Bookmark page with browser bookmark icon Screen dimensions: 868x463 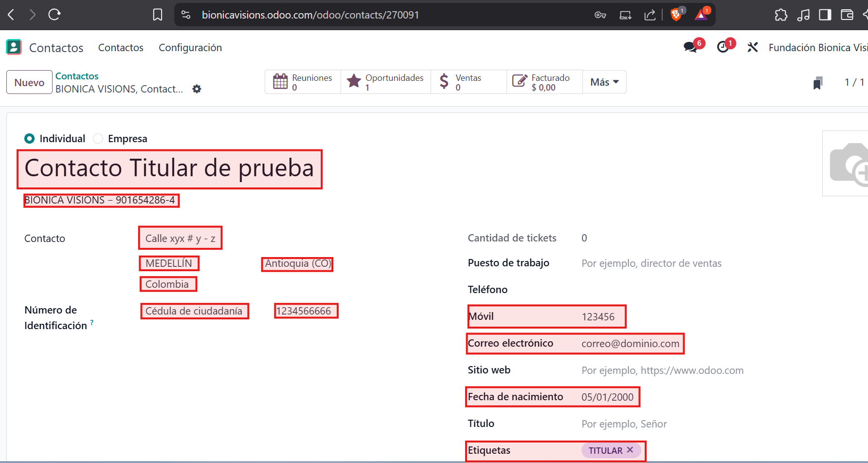coord(158,15)
